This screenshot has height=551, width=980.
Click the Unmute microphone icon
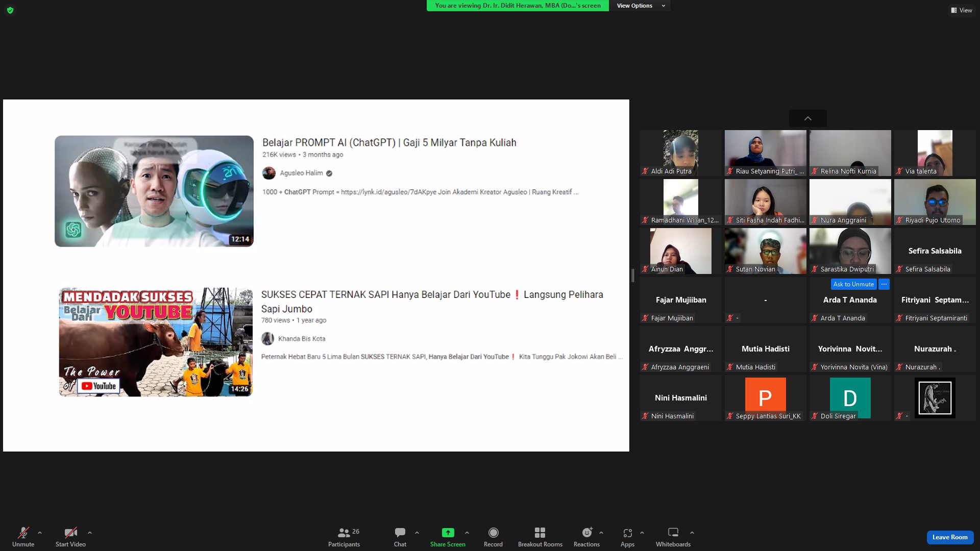[x=23, y=533]
